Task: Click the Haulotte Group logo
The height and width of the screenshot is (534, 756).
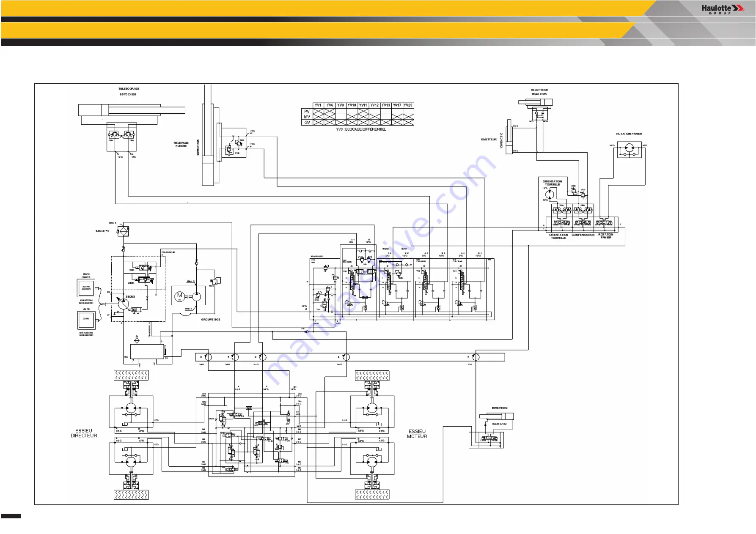Action: [x=722, y=9]
